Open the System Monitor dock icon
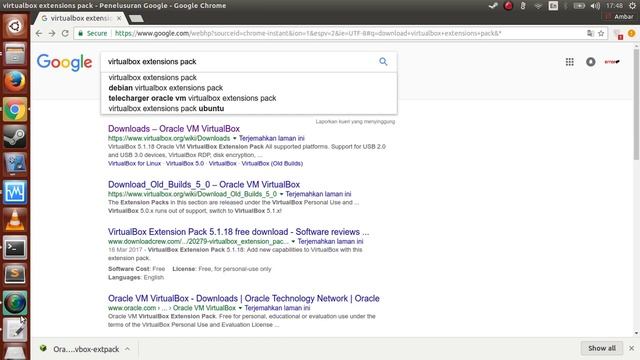This screenshot has height=360, width=640. (15, 192)
